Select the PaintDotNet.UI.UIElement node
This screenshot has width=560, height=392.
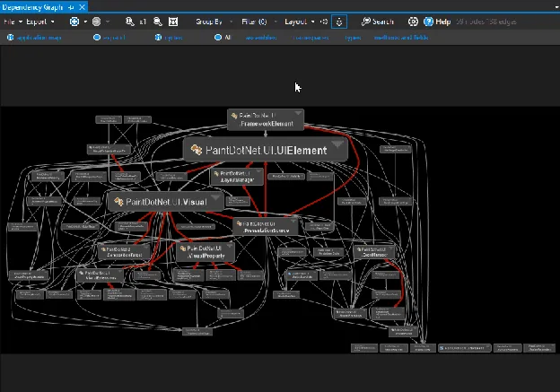coord(266,150)
